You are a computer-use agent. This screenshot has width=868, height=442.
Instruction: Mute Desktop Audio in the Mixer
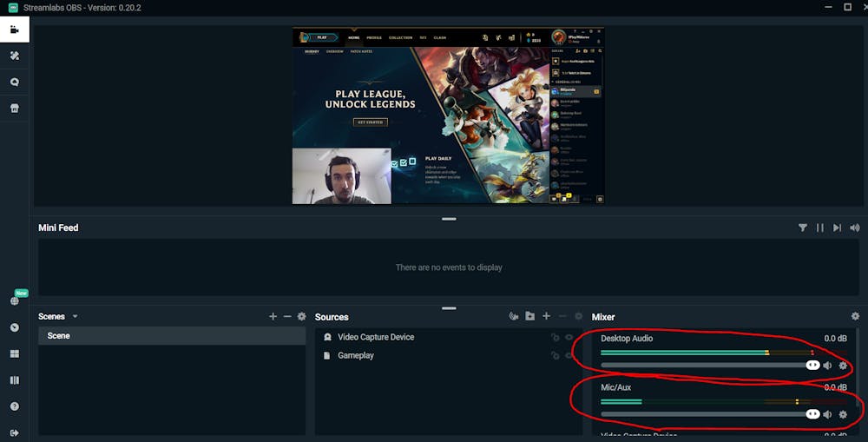pyautogui.click(x=827, y=366)
